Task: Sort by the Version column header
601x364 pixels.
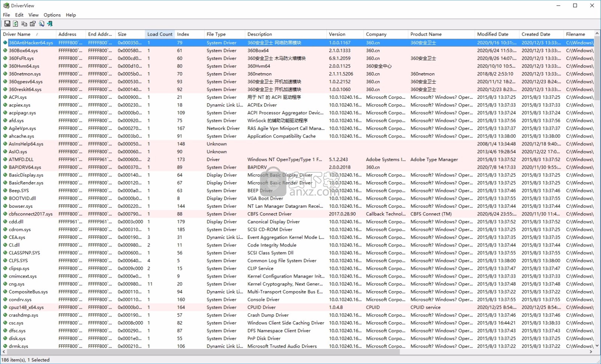Action: click(x=346, y=34)
